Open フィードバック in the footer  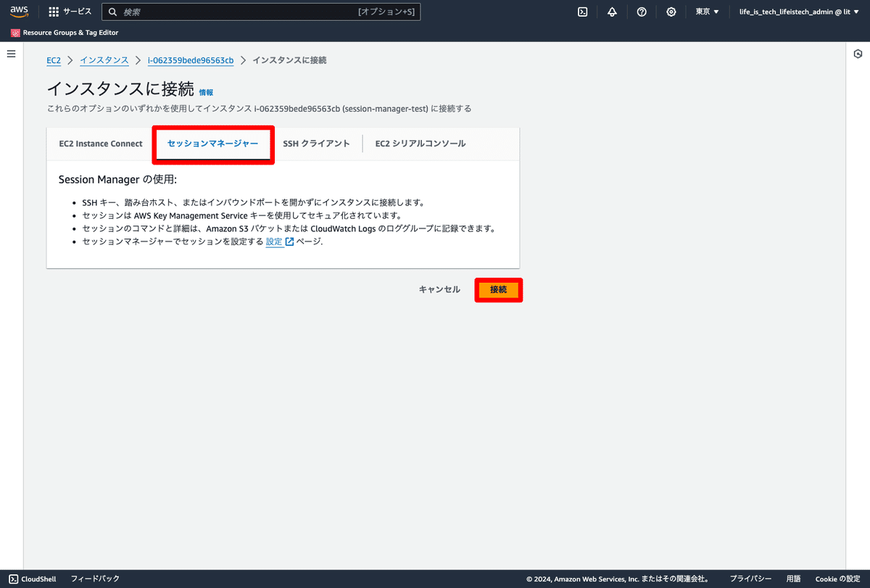coord(95,579)
